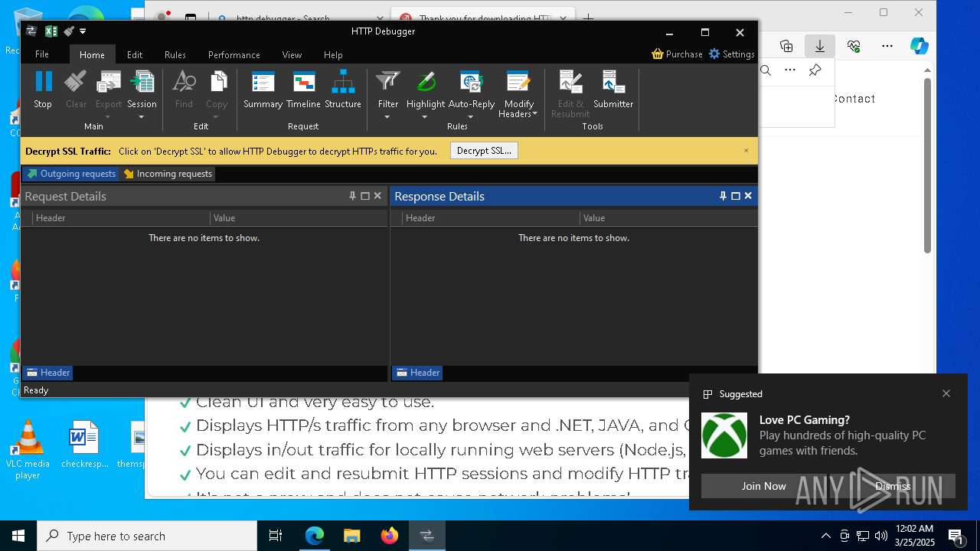The width and height of the screenshot is (980, 551).
Task: Pin the Edge Downloads popup
Action: pos(815,70)
